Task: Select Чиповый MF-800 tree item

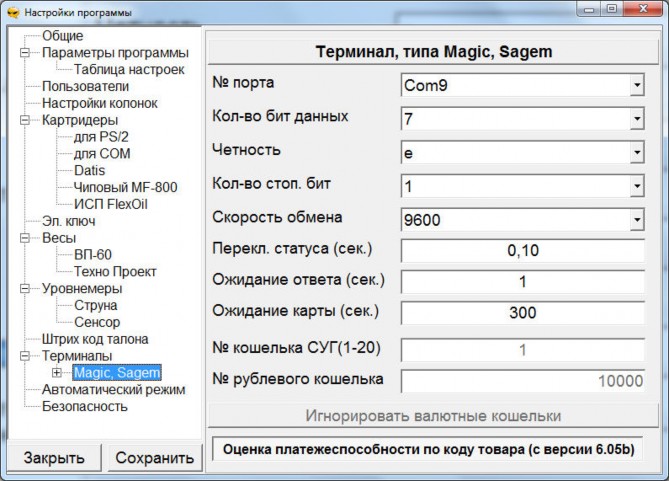Action: pyautogui.click(x=125, y=187)
